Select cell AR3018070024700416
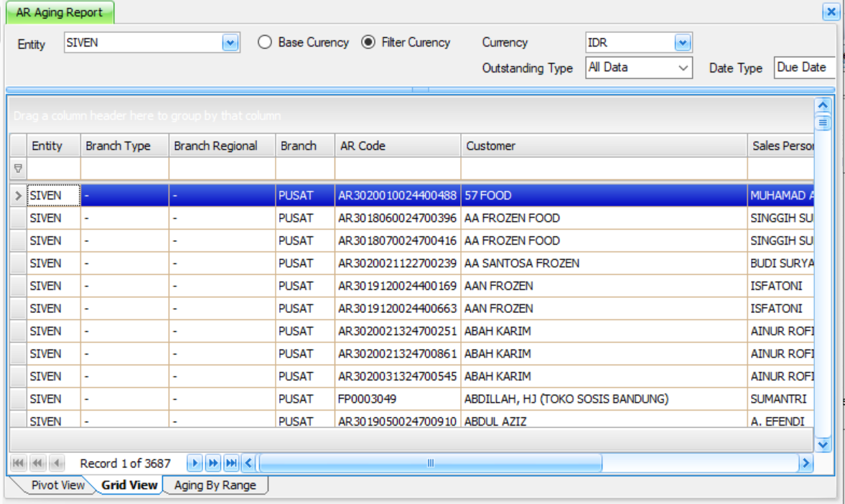 coord(398,241)
